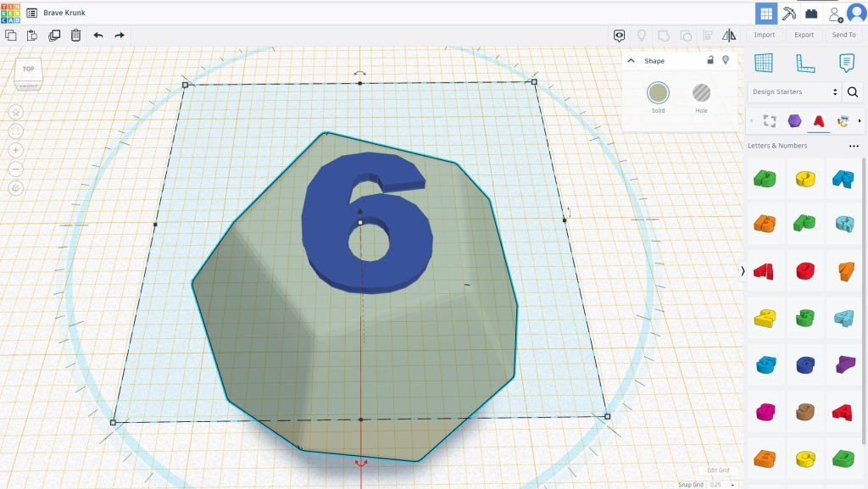Toggle the shape lock icon
This screenshot has height=489, width=868.
tap(710, 60)
